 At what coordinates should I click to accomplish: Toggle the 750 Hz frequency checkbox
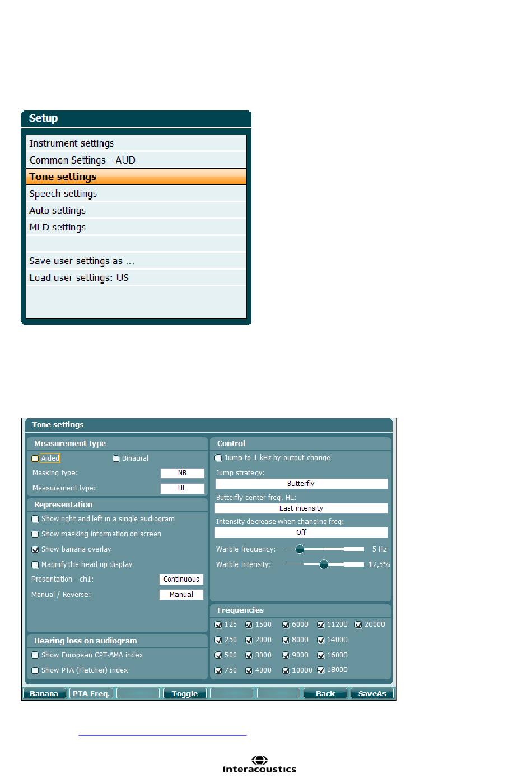point(218,670)
